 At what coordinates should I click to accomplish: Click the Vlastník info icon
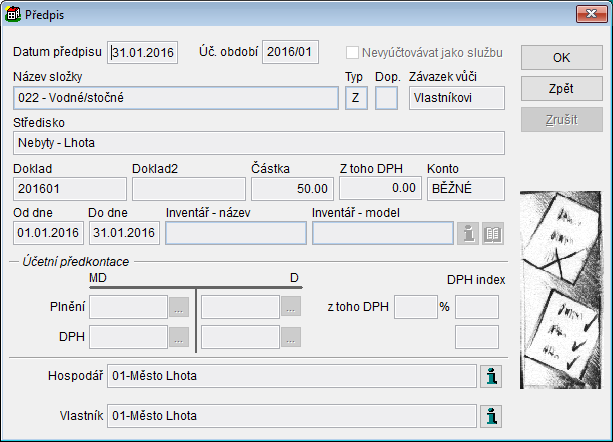pyautogui.click(x=491, y=415)
